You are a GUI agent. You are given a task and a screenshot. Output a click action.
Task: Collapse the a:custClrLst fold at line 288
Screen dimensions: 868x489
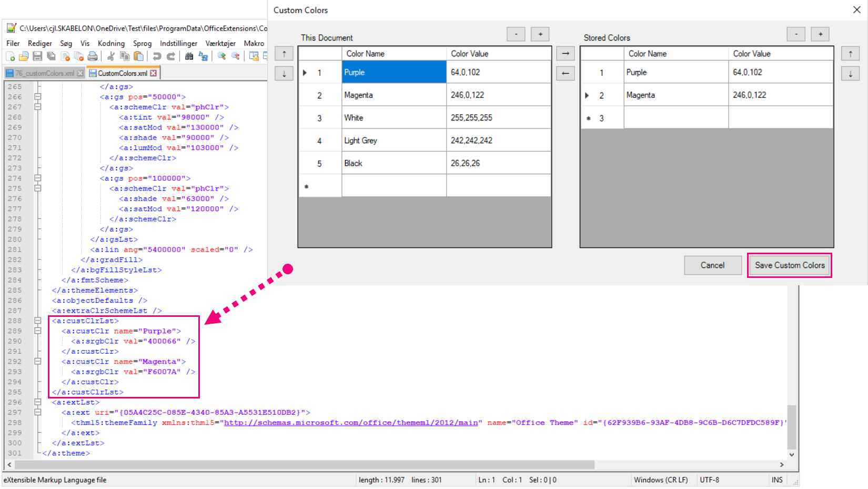pyautogui.click(x=37, y=321)
